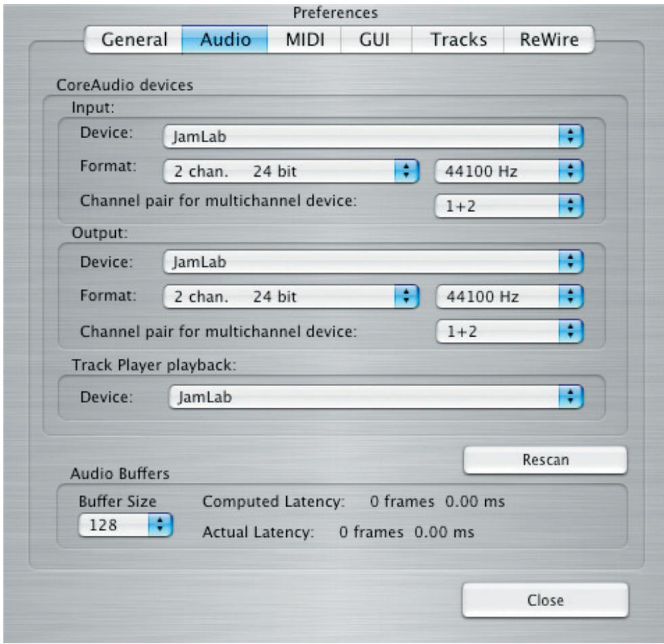This screenshot has height=644, width=664.
Task: Click the Preferences window title
Action: coord(336,13)
